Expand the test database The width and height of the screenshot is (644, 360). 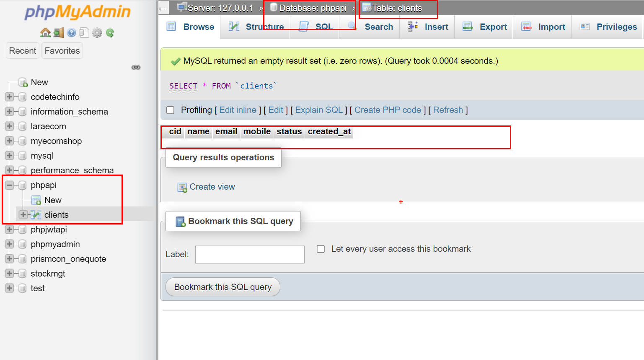9,288
